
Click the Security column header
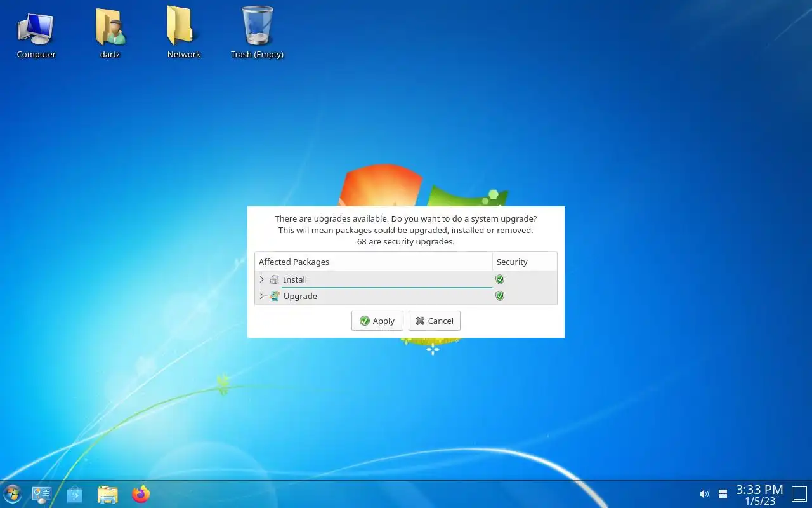525,262
